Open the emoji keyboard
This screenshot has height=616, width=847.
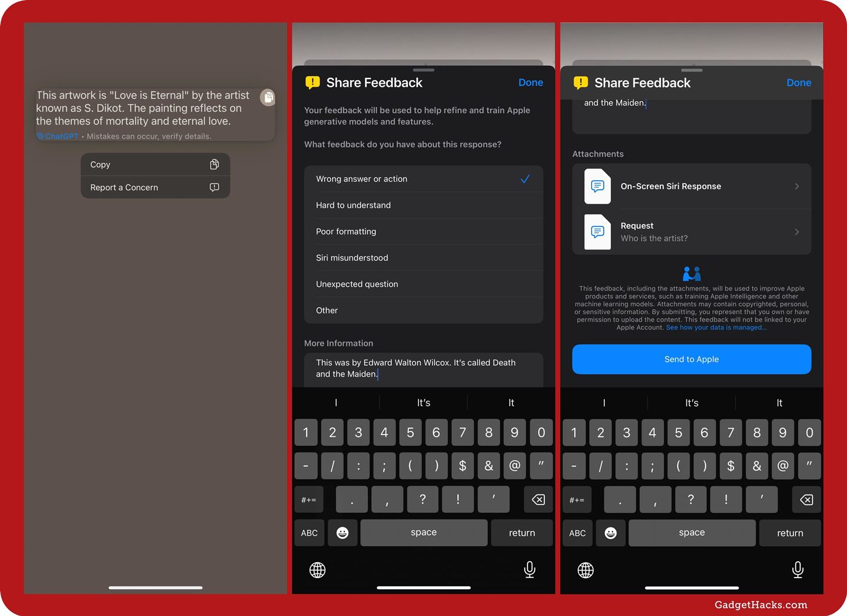[x=342, y=533]
